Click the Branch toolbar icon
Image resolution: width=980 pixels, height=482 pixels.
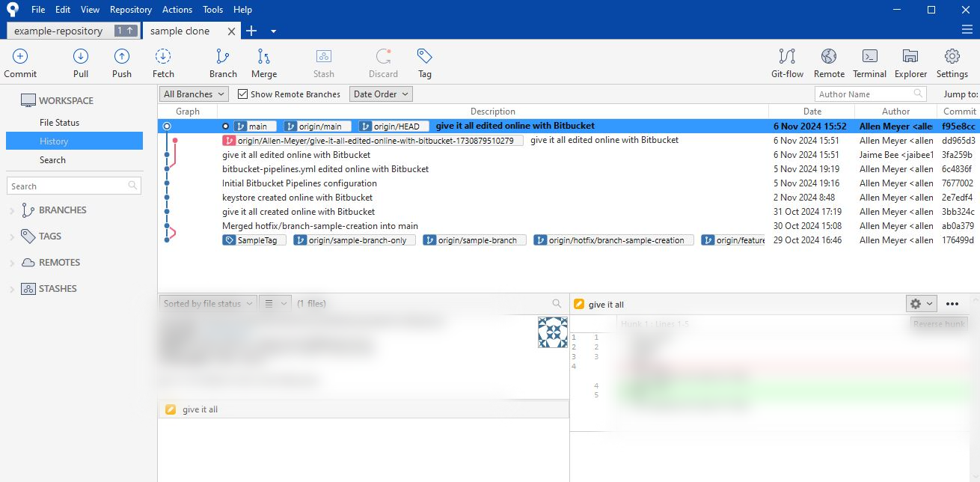222,56
